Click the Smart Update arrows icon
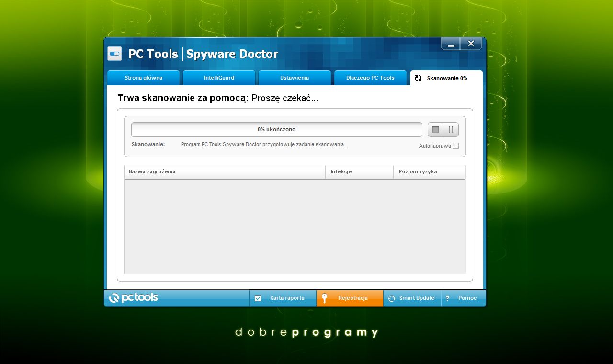The width and height of the screenshot is (613, 364). 391,298
